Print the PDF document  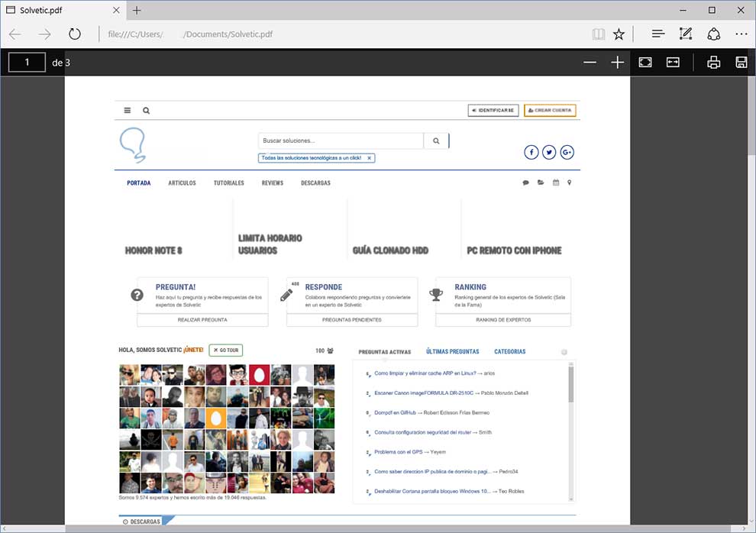tap(713, 62)
